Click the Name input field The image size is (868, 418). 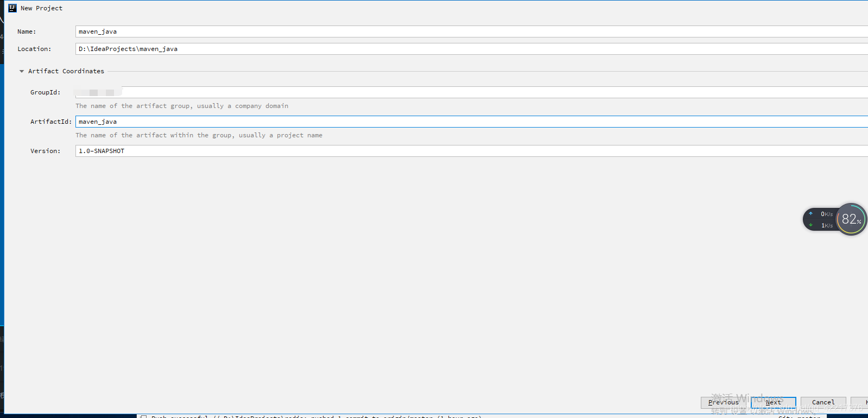[471, 31]
